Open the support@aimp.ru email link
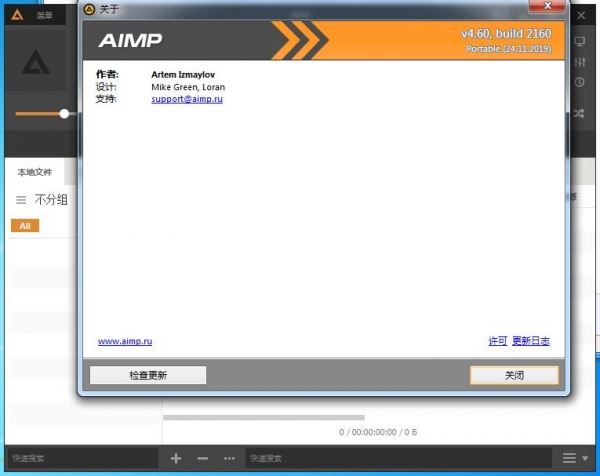The height and width of the screenshot is (476, 600). tap(187, 99)
